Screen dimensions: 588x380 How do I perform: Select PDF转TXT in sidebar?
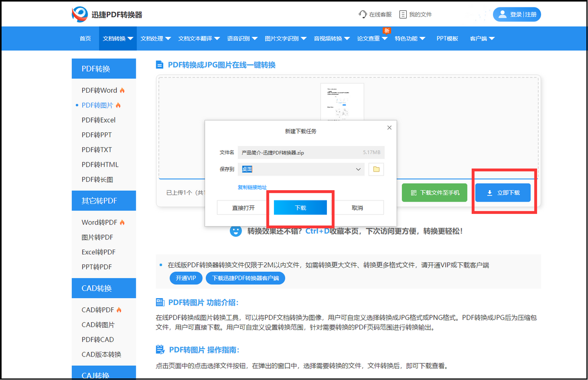97,150
